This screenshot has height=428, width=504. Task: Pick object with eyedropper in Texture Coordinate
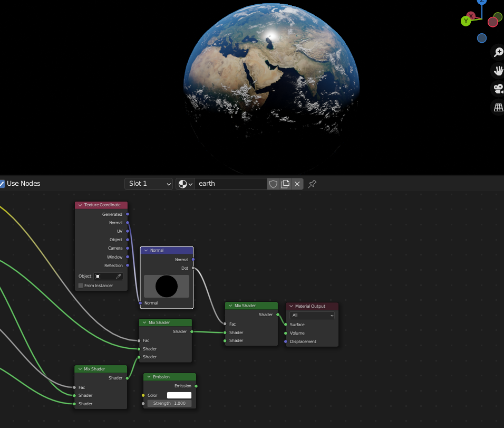pos(118,276)
